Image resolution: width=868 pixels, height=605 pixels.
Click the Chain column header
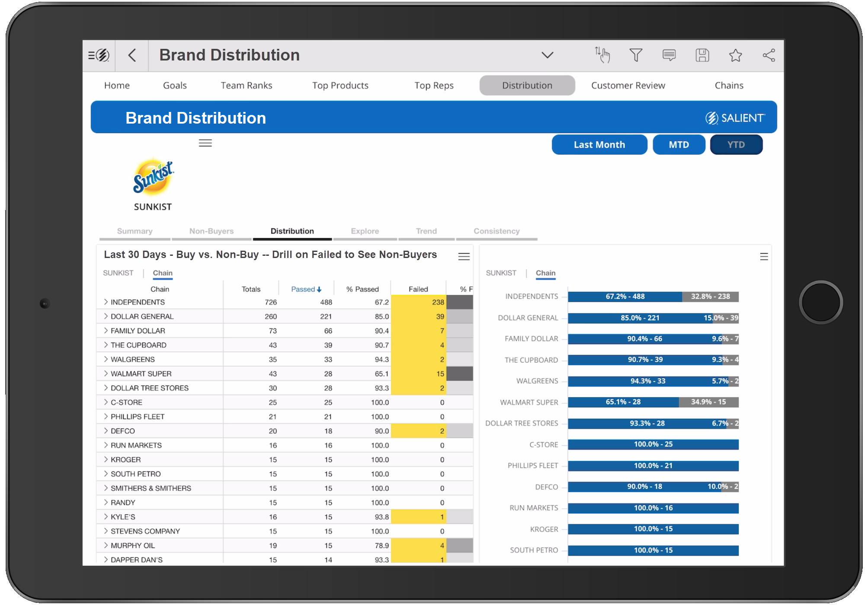point(160,289)
